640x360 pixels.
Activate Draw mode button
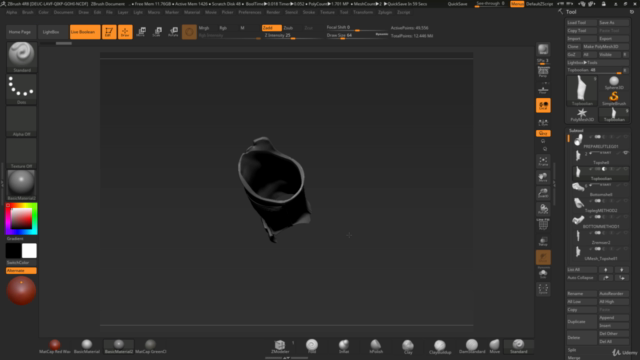(125, 32)
